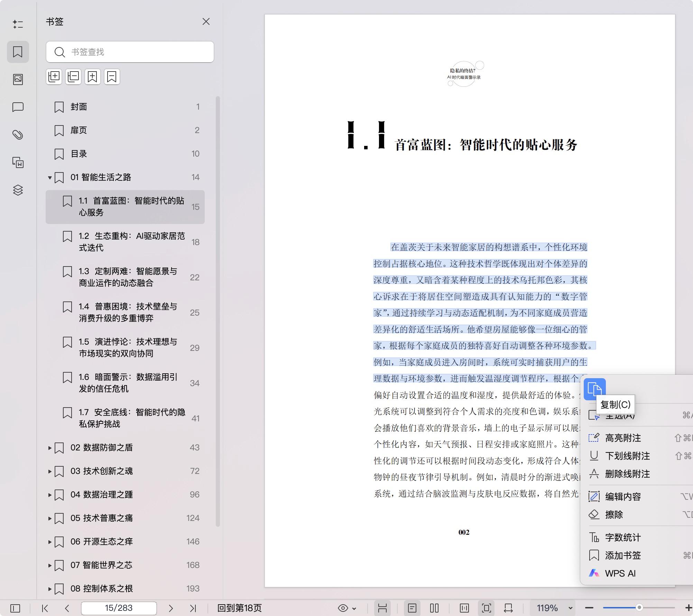Open the comments panel in the left sidebar
Image resolution: width=693 pixels, height=616 pixels.
coord(18,107)
